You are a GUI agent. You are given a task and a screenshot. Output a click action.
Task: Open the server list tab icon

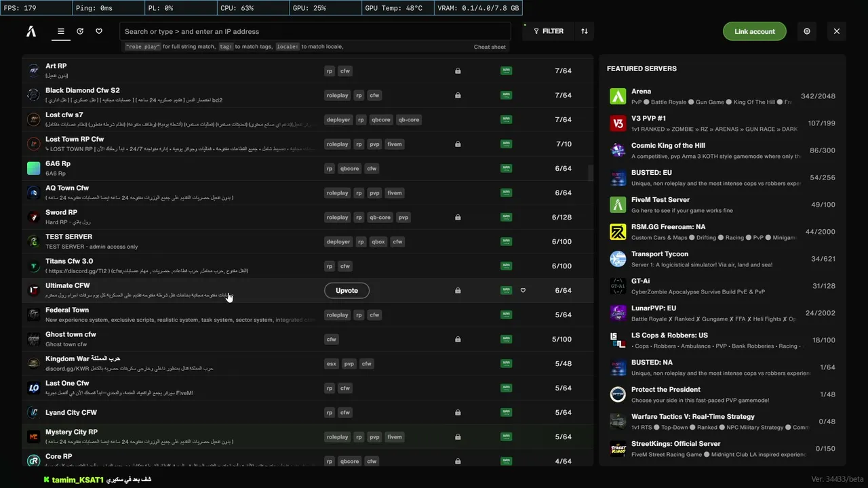(x=61, y=31)
